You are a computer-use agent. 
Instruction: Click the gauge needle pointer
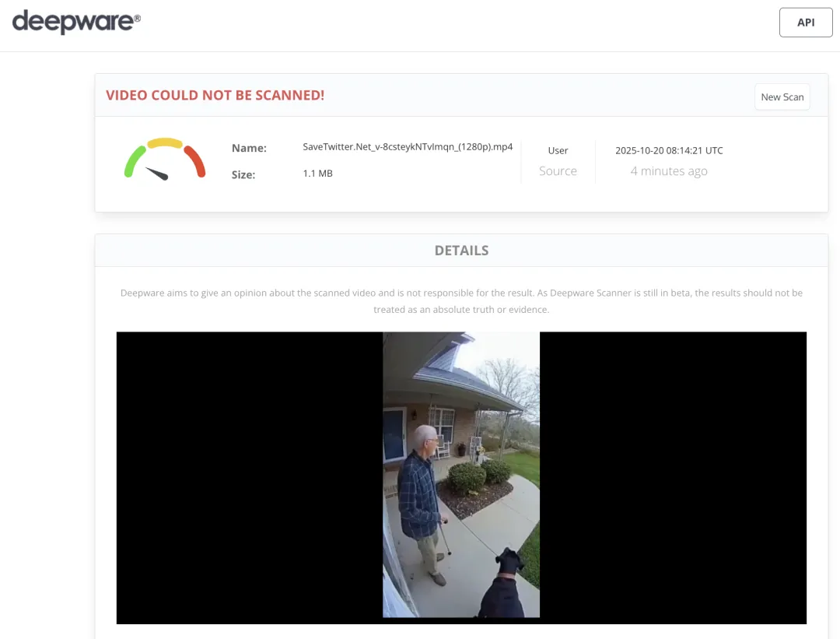[158, 174]
